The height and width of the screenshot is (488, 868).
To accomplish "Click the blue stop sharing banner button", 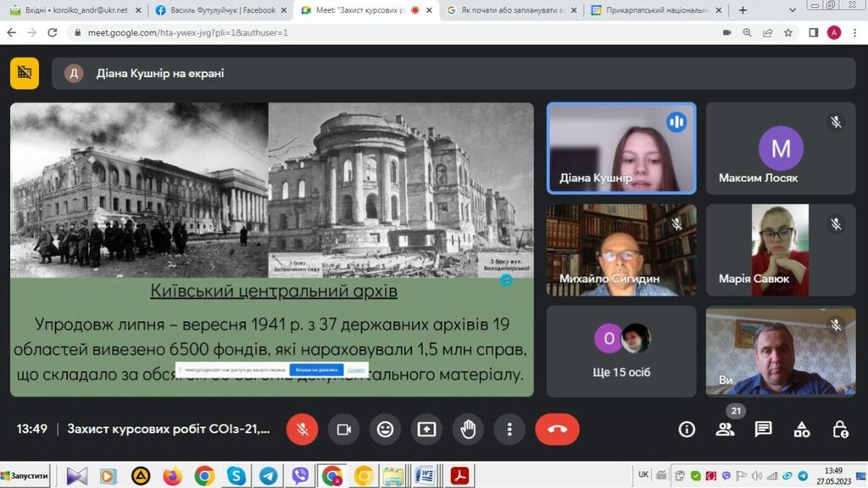I will point(316,370).
